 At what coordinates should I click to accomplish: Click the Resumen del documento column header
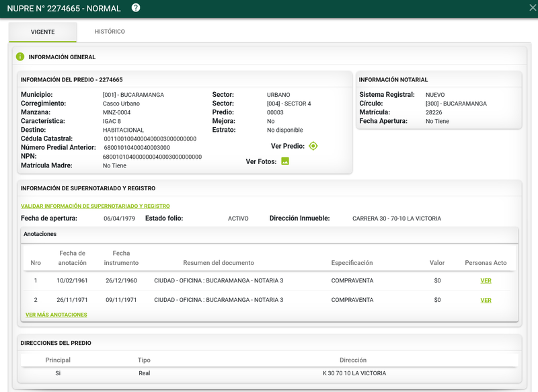point(219,263)
